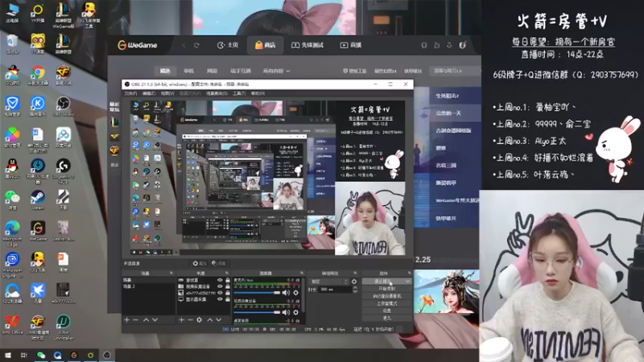This screenshot has width=644, height=362.
Task: Click the WeGame refresh icon
Action: pyautogui.click(x=196, y=45)
